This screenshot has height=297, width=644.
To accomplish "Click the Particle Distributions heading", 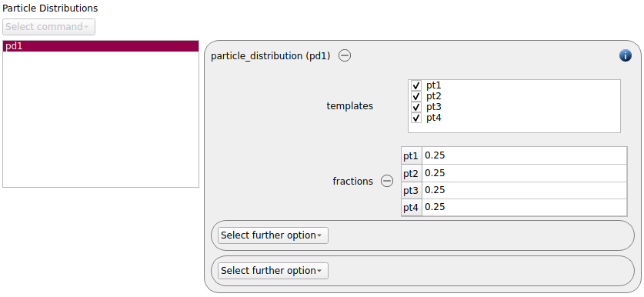I will point(50,8).
